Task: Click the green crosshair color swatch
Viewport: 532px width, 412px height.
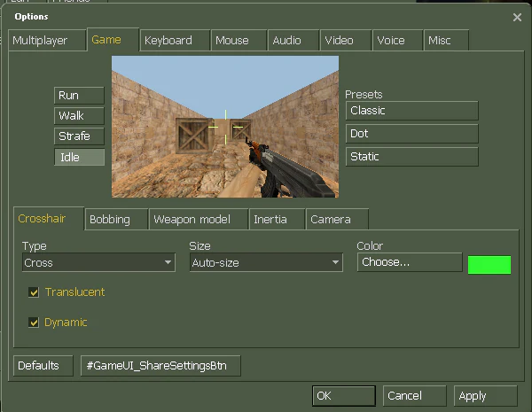Action: coord(489,265)
